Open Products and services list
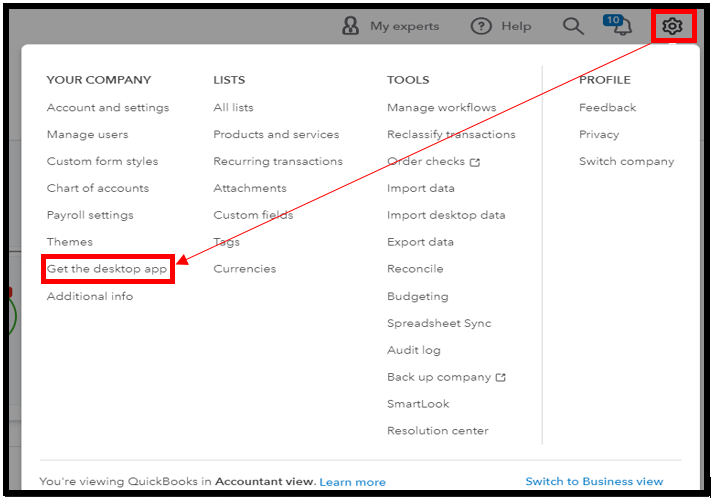 [276, 135]
